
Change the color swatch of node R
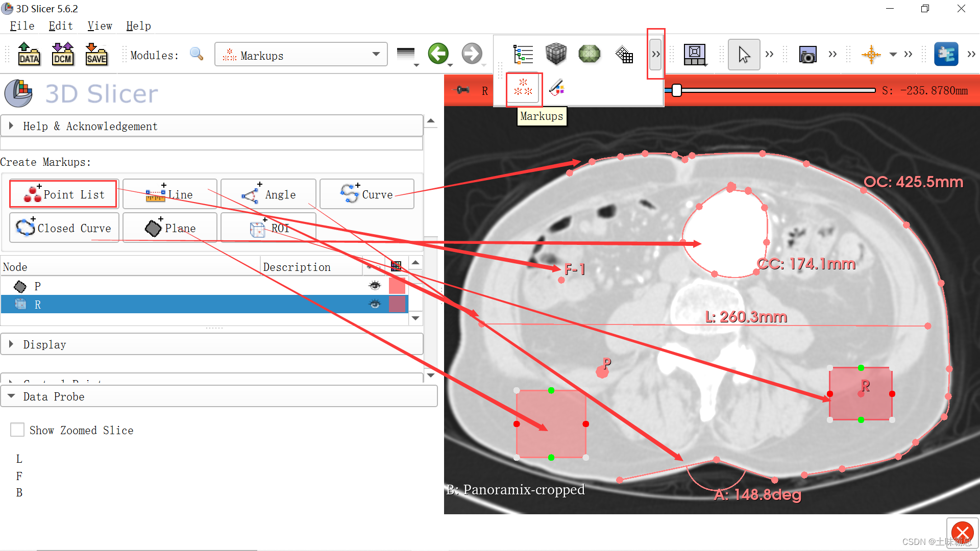[x=397, y=304]
